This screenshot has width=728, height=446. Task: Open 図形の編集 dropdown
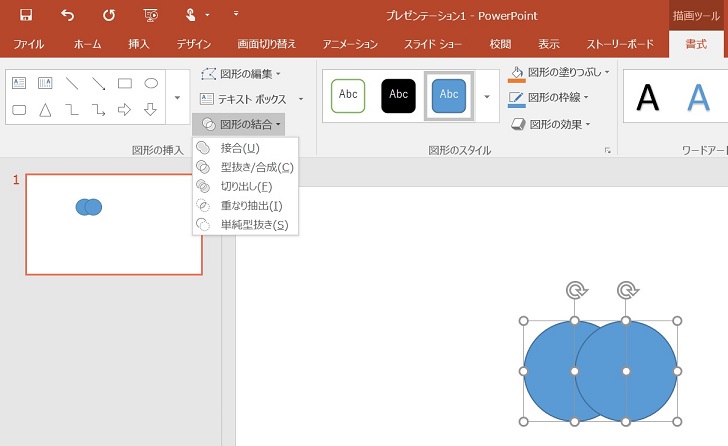click(241, 74)
